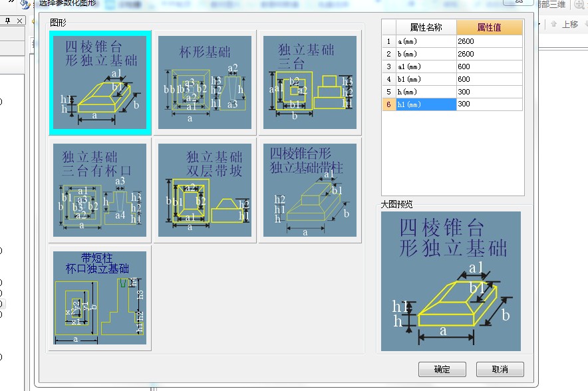Click the 属性名称 column header

tap(426, 27)
